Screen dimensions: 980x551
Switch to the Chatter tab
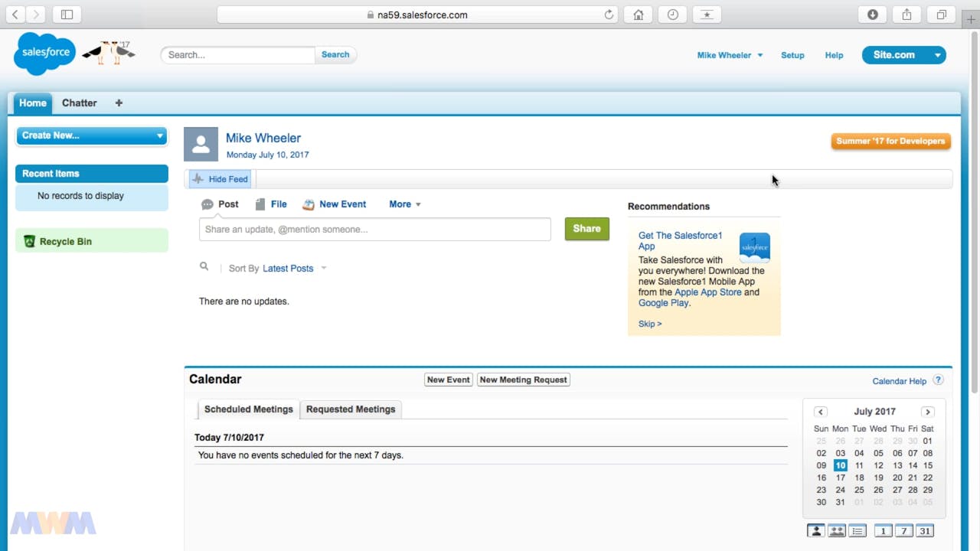tap(79, 103)
